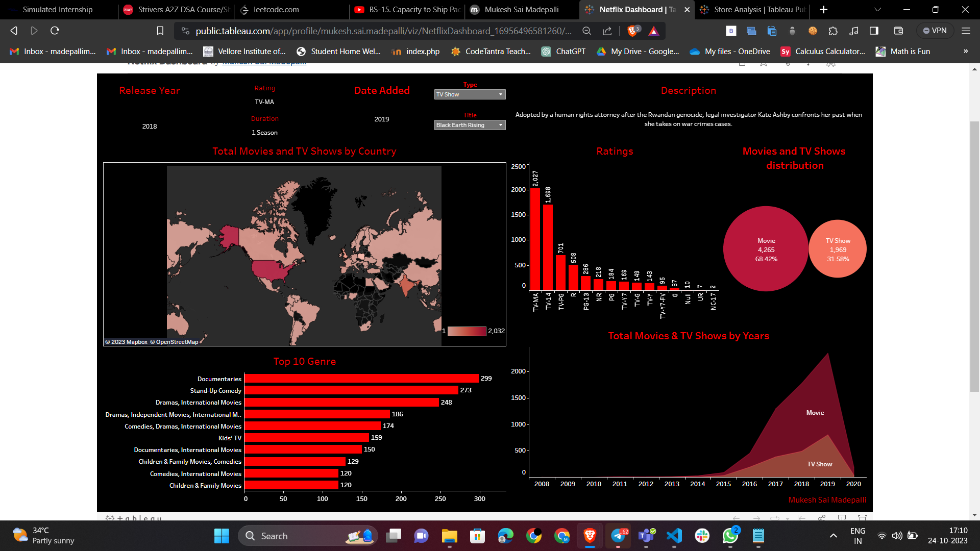Click the taskbar Search box
980x551 pixels.
click(307, 536)
